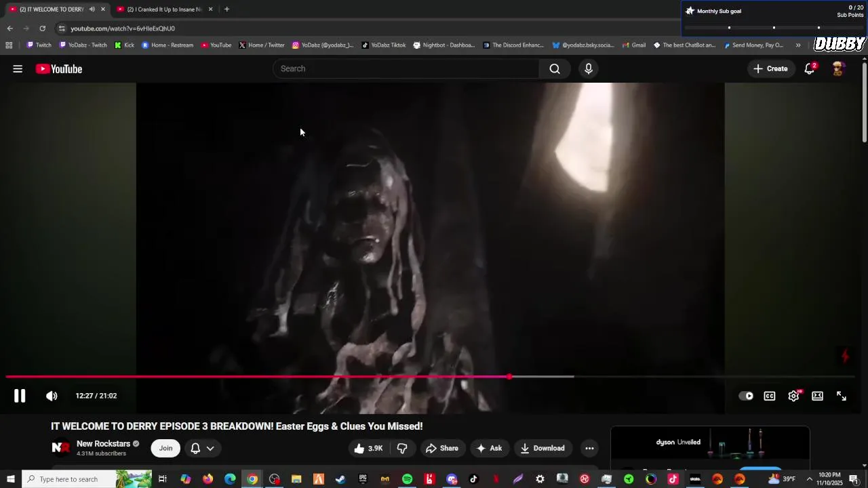Open the Create button
Image resolution: width=868 pixels, height=488 pixels.
tap(770, 68)
